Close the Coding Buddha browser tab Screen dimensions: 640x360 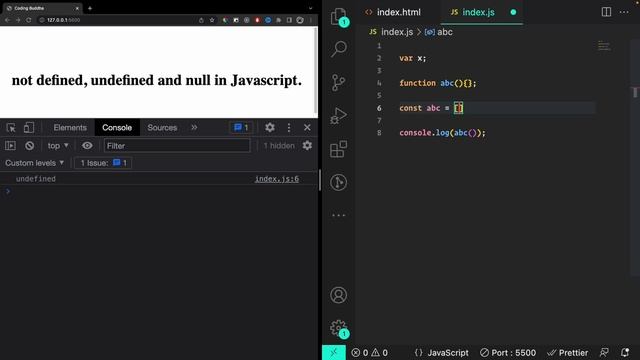[77, 8]
